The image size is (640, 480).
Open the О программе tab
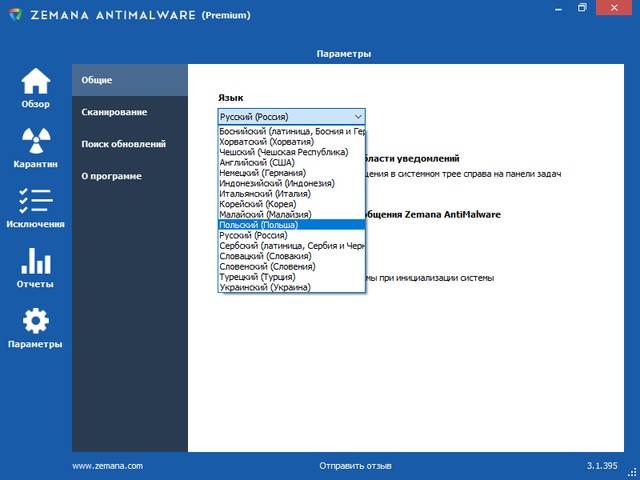[x=130, y=176]
